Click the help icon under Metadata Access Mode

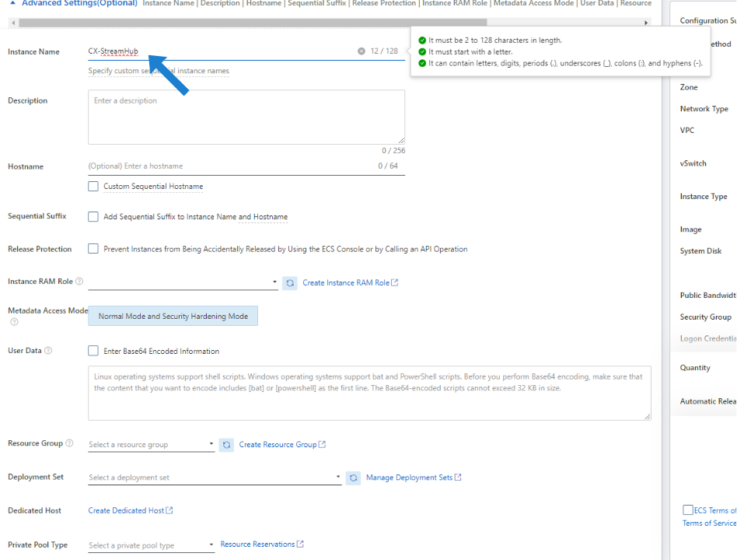[x=14, y=322]
